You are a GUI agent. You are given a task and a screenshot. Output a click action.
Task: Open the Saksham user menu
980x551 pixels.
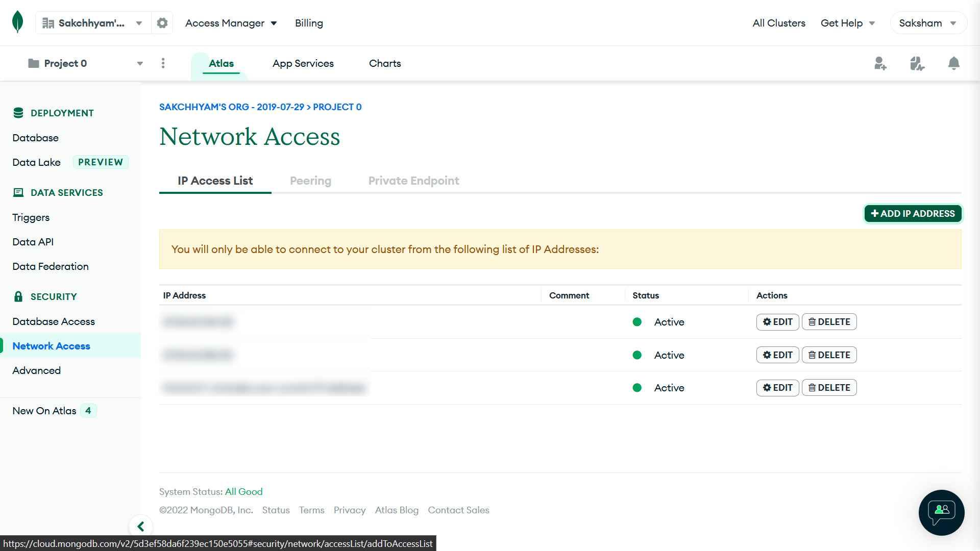coord(928,23)
